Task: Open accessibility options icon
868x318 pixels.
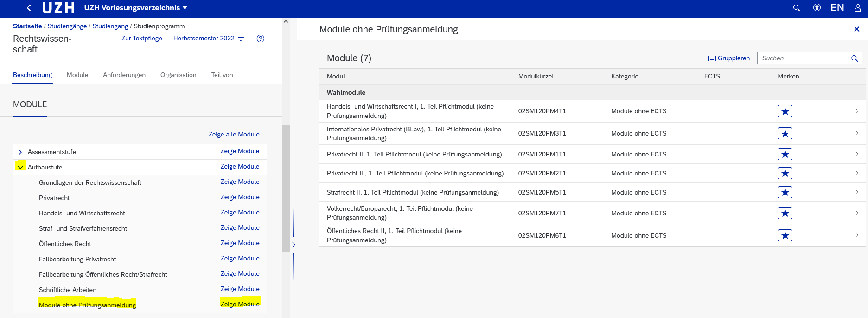Action: click(x=817, y=8)
